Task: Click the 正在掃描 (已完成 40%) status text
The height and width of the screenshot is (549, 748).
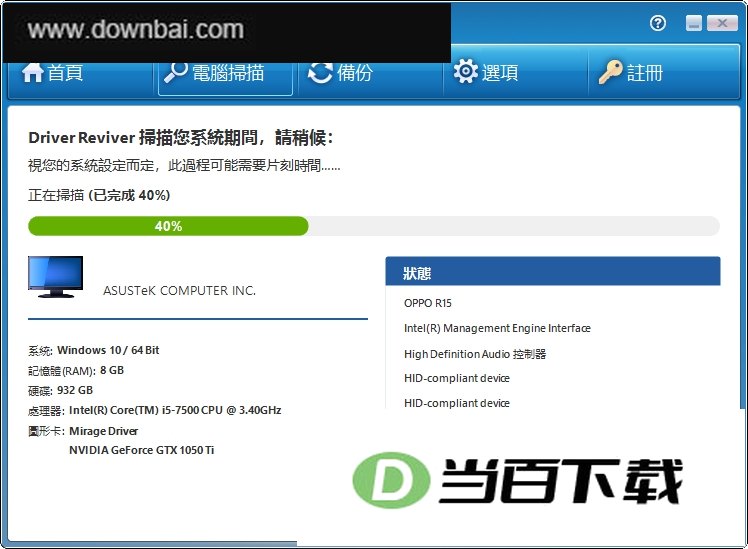Action: pos(99,195)
